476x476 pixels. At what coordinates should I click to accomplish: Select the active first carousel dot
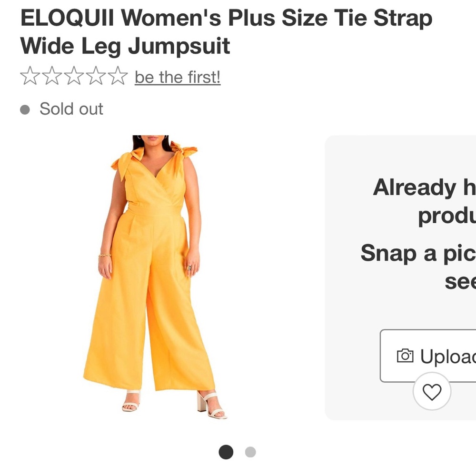tap(226, 451)
